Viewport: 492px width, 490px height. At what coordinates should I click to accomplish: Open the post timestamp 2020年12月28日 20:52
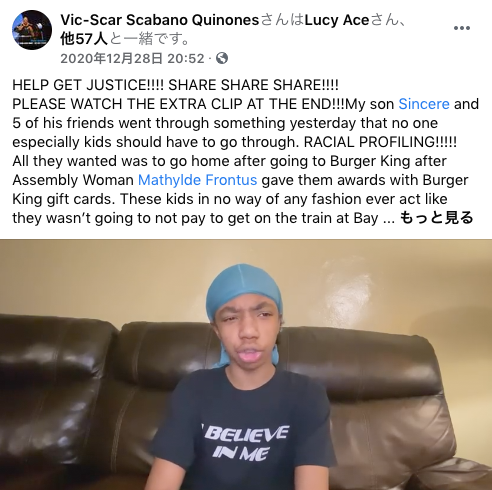pos(132,59)
